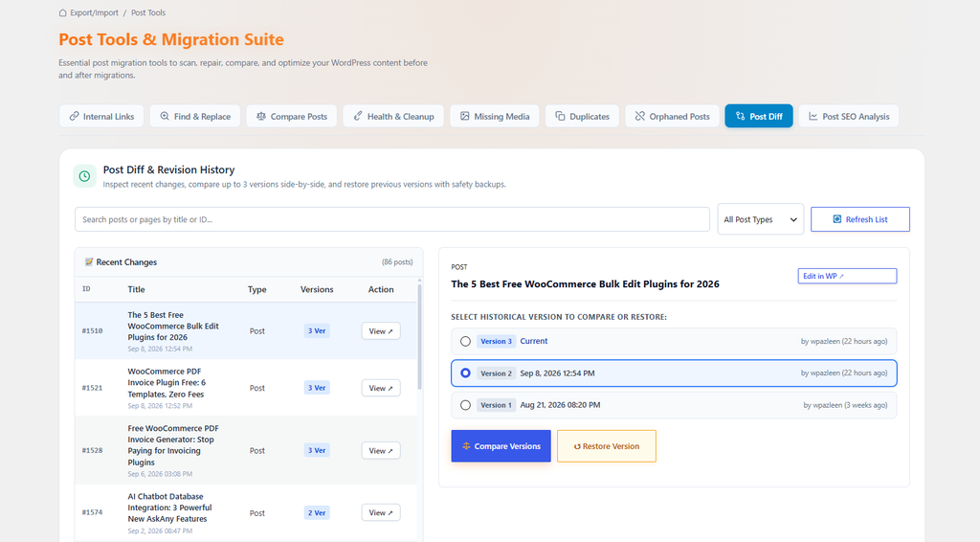The height and width of the screenshot is (542, 980).
Task: Open View for post #1528
Action: 381,451
